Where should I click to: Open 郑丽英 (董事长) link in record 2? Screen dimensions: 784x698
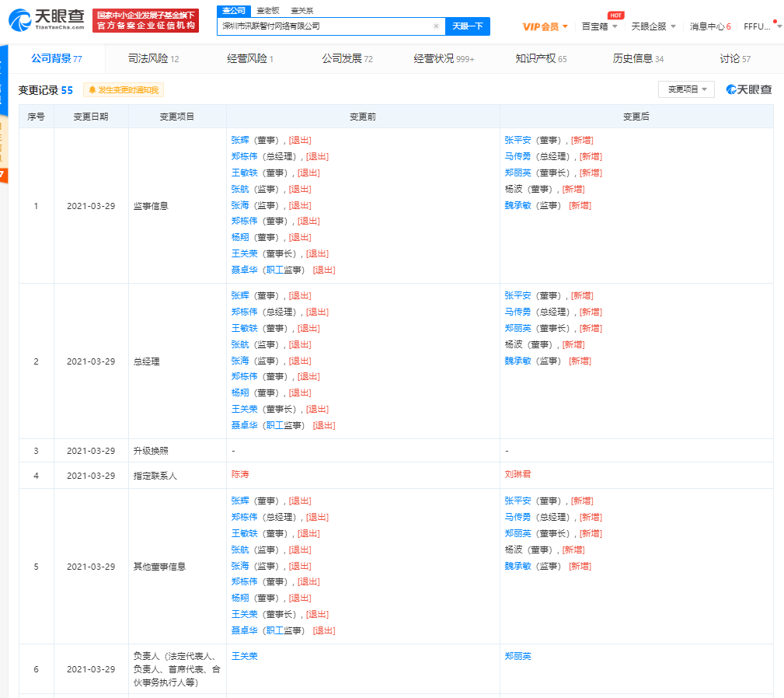tap(517, 329)
